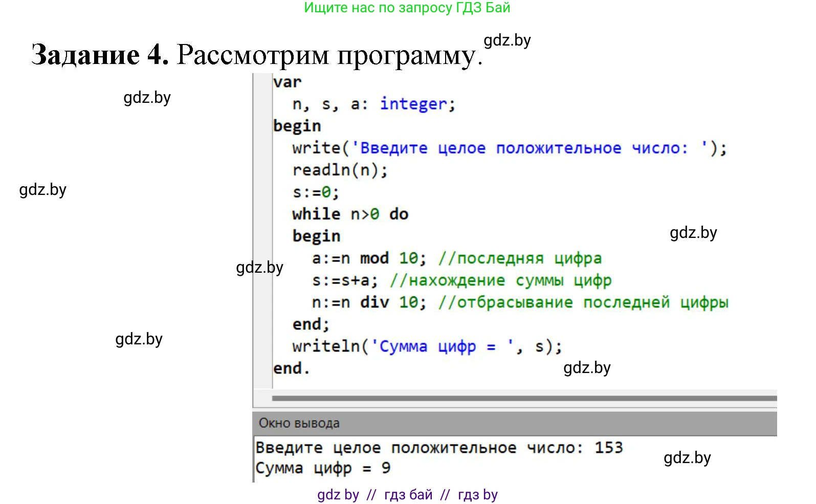Select the "while n>0 do" line
Screen dimensions: 816x504
click(350, 214)
